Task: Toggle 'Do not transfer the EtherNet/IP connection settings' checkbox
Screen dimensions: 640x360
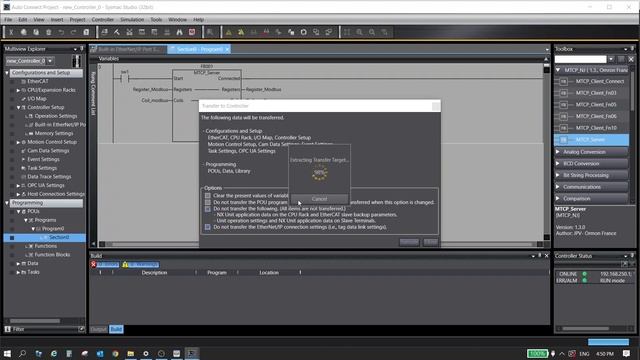Action: point(208,227)
